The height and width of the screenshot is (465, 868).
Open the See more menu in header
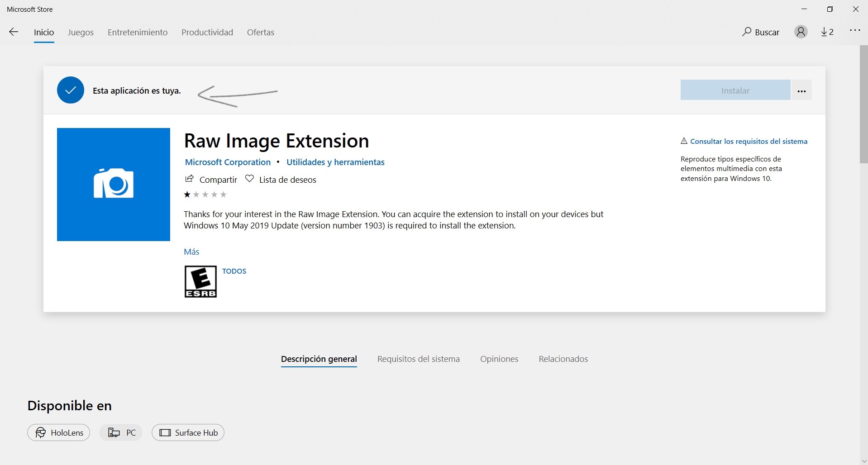[x=854, y=31]
